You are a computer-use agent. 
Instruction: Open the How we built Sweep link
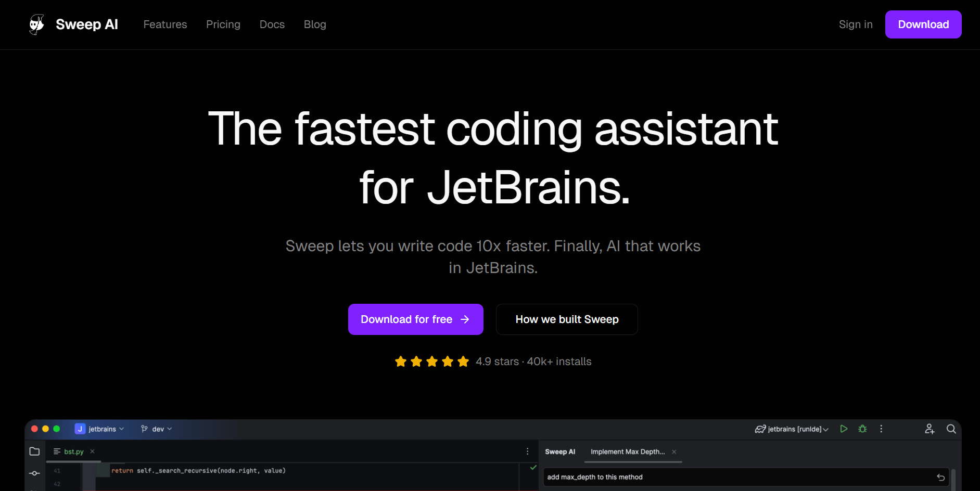(566, 319)
